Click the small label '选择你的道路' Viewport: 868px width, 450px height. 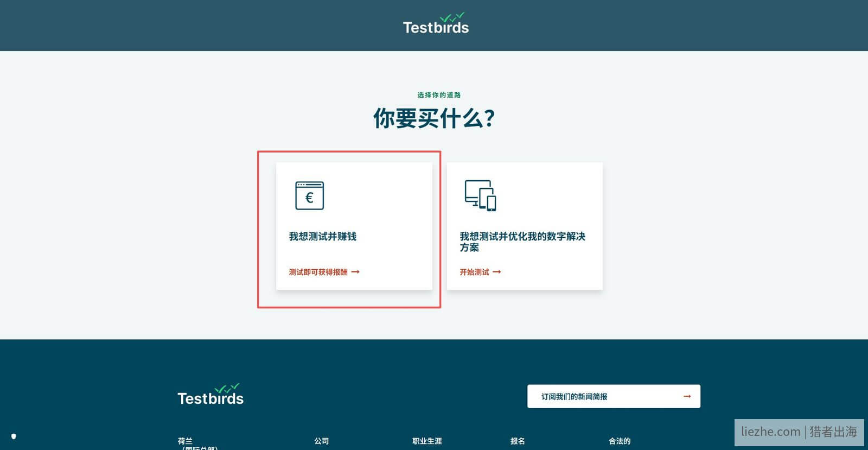pyautogui.click(x=439, y=95)
